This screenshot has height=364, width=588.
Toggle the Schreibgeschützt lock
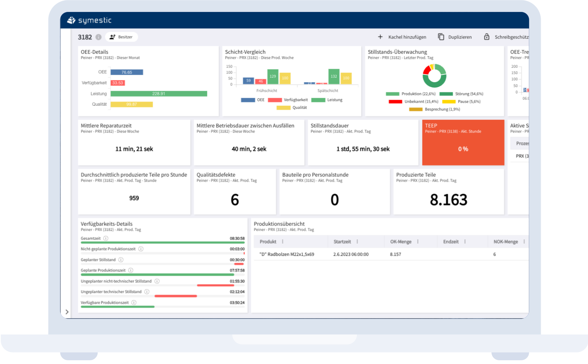click(x=487, y=37)
